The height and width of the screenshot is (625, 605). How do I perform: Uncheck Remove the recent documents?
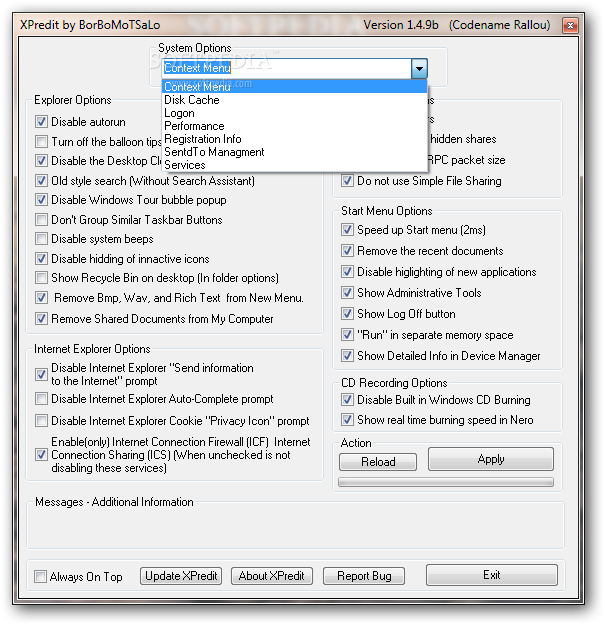[x=347, y=251]
